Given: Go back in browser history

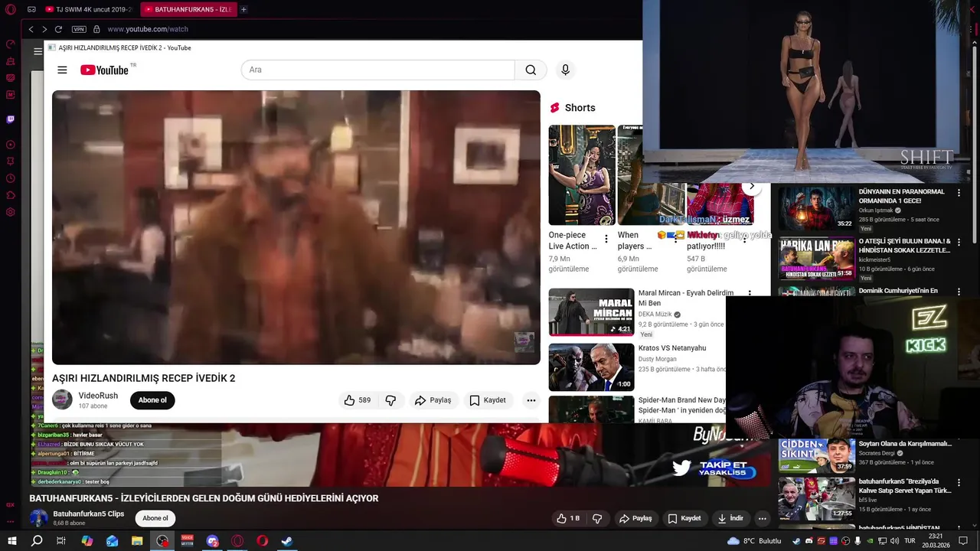Looking at the screenshot, I should tap(31, 29).
